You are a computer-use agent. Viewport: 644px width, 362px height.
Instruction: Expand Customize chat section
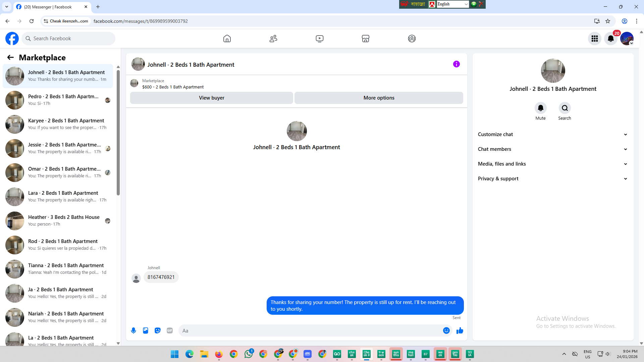point(552,134)
